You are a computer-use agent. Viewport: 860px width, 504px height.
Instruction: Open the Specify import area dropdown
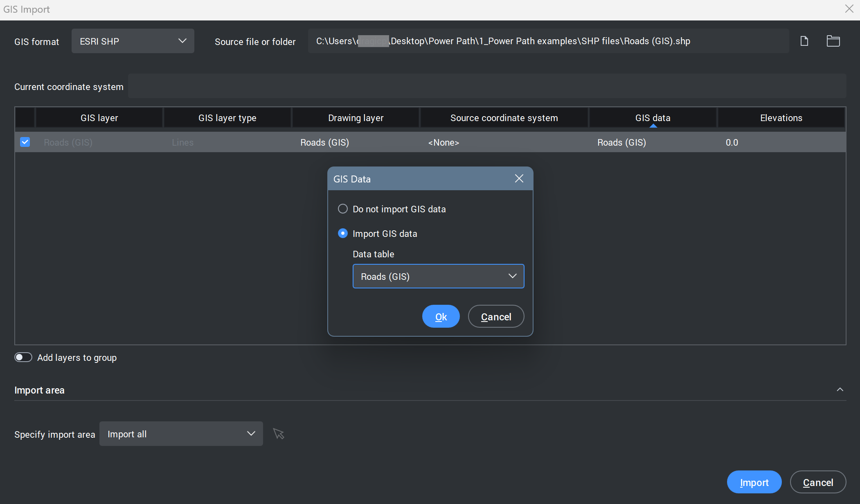pos(181,434)
